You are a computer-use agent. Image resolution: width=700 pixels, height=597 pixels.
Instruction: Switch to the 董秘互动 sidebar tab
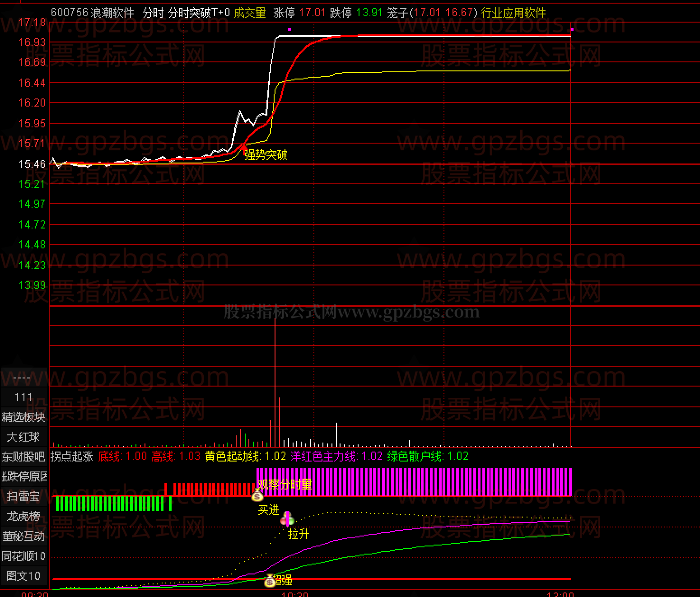23,536
